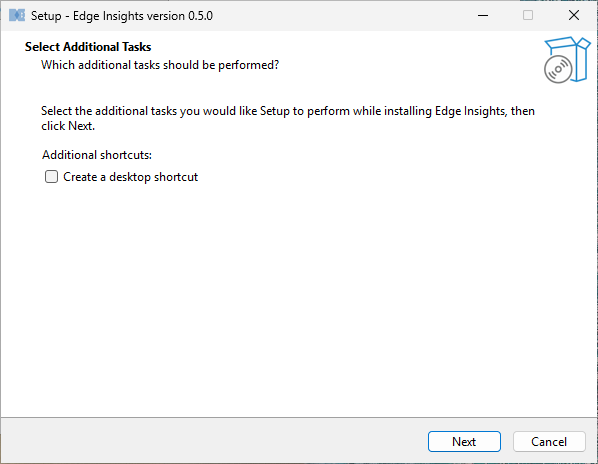Enable the Create a desktop shortcut checkbox

pyautogui.click(x=51, y=177)
